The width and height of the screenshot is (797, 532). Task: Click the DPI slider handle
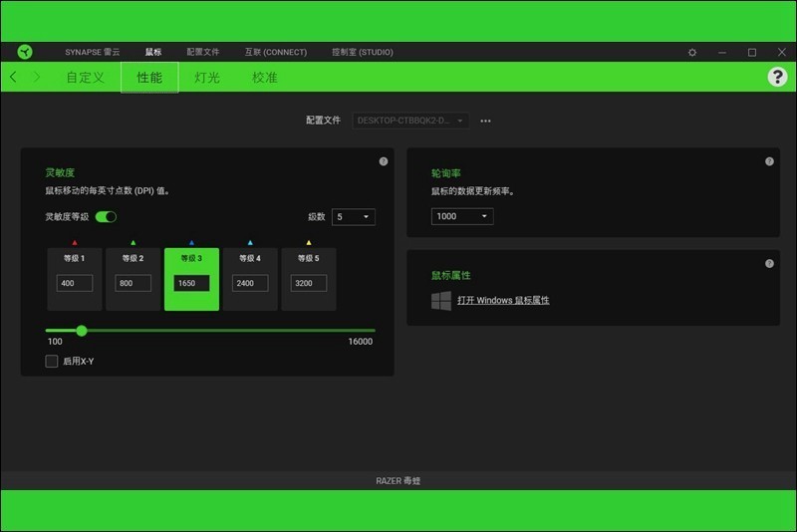pos(82,331)
